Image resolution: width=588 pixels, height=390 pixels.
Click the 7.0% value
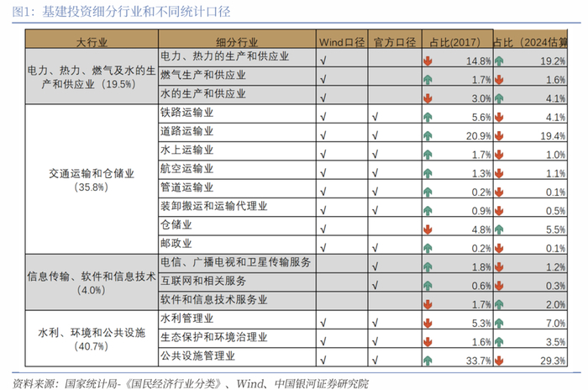click(555, 324)
